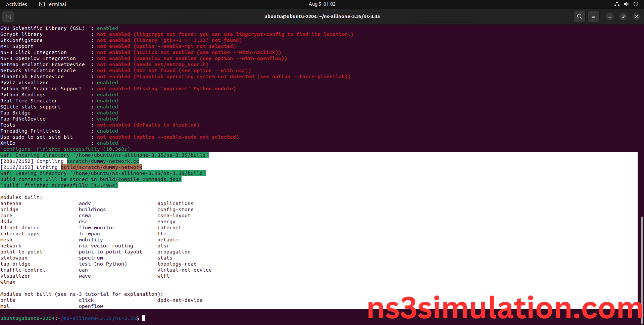Click at the terminal command prompt cursor
644x325 pixels.
(x=144, y=318)
